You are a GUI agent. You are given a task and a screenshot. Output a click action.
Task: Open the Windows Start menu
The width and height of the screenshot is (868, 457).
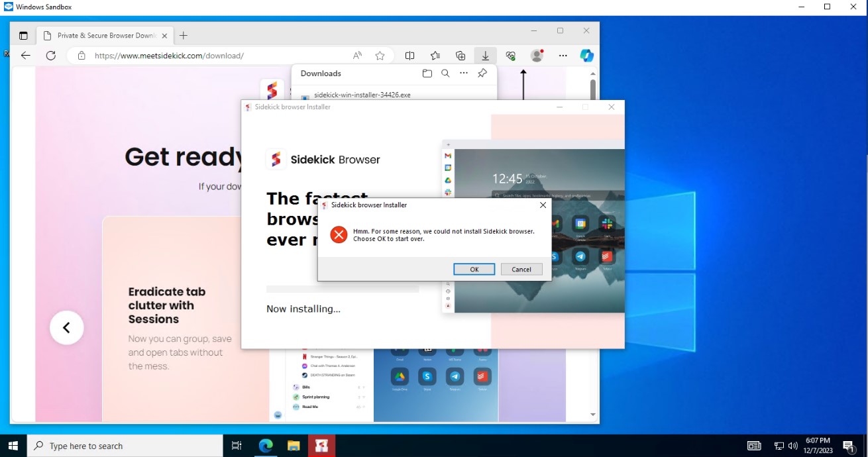tap(13, 446)
